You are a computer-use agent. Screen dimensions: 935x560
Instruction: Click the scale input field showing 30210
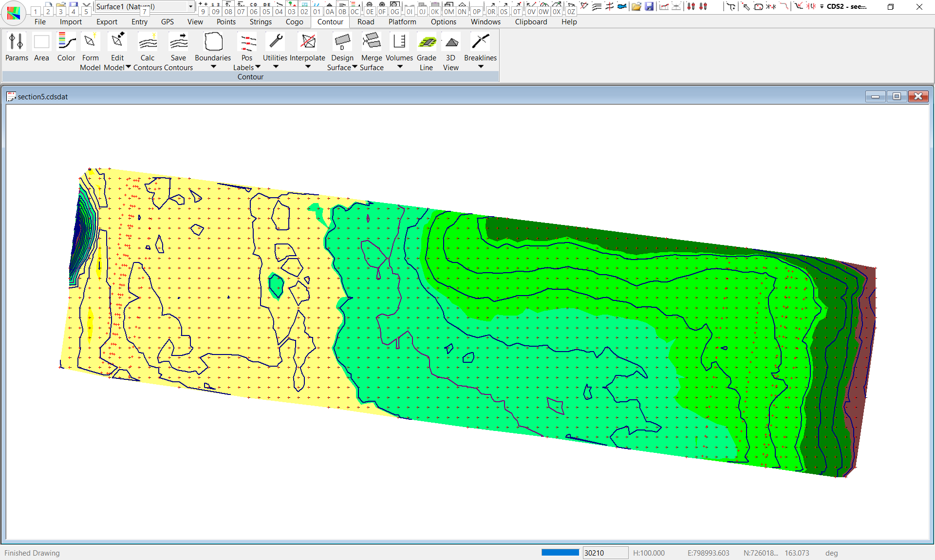[x=605, y=553]
